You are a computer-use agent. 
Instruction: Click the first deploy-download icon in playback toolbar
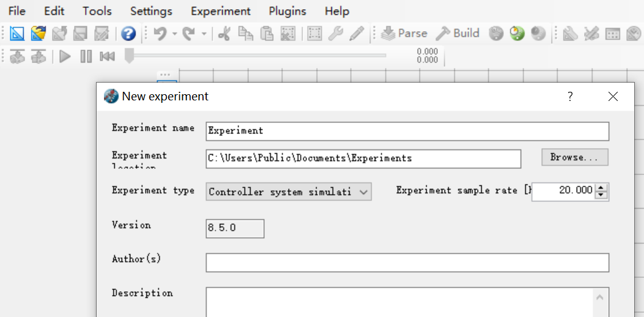17,56
